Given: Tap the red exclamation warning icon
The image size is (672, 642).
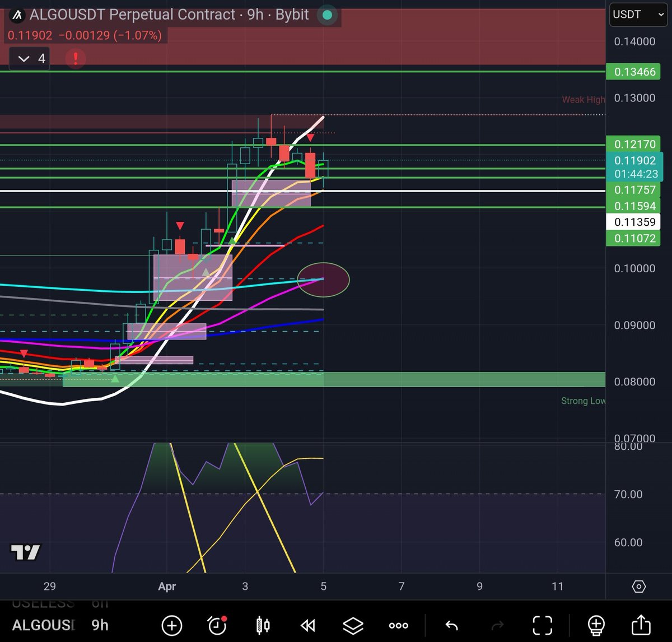Looking at the screenshot, I should (x=75, y=58).
